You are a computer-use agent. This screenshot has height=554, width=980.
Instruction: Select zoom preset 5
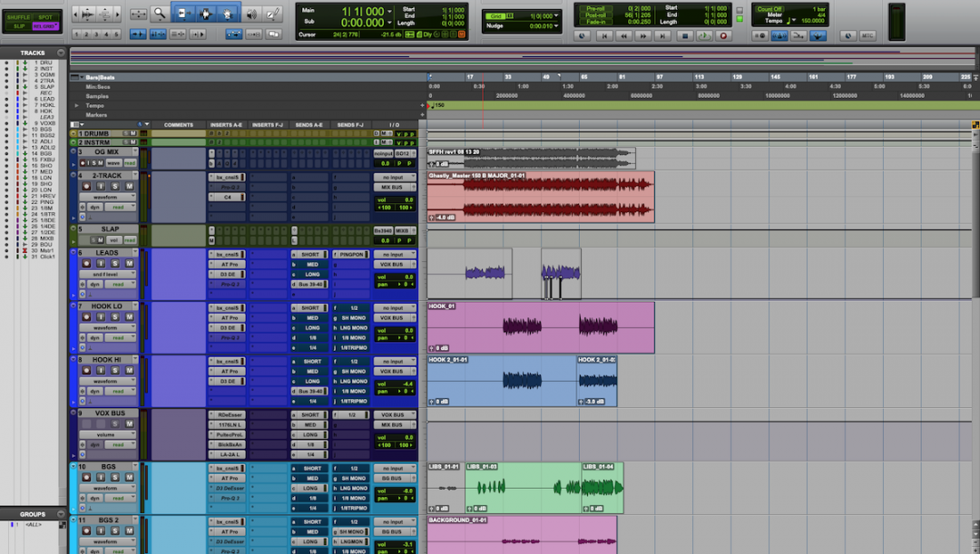click(x=116, y=34)
